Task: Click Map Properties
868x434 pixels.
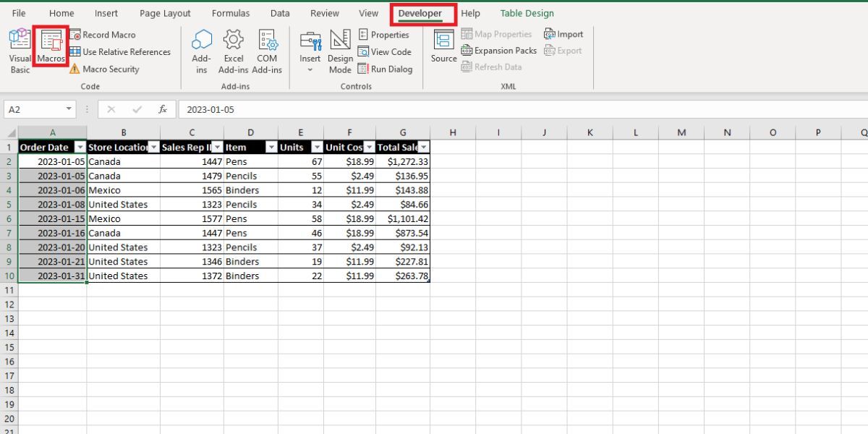Action: point(496,34)
